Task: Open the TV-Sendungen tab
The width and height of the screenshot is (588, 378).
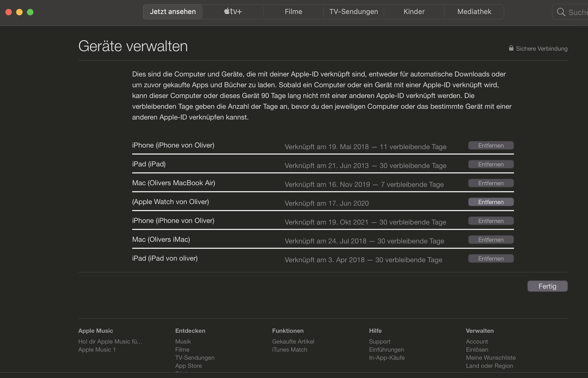Action: pyautogui.click(x=353, y=12)
